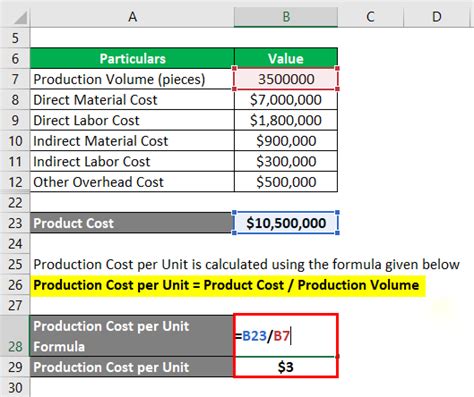Select the Production Cost per Unit Formula label
Viewport: 474px width, 397px height.
[132, 336]
